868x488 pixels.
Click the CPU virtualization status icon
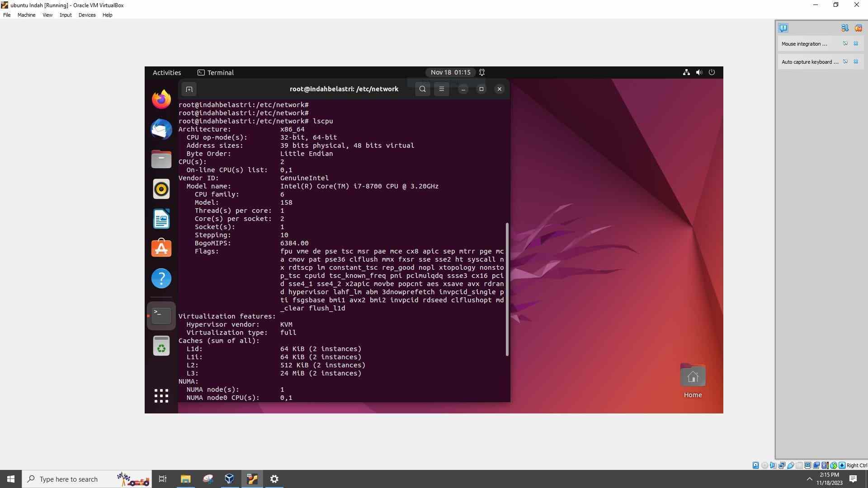pyautogui.click(x=825, y=465)
